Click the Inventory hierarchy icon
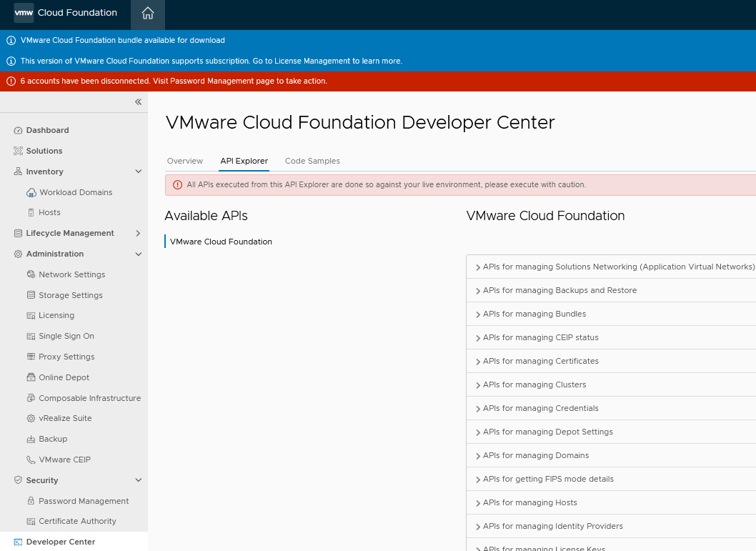The height and width of the screenshot is (551, 756). point(19,172)
